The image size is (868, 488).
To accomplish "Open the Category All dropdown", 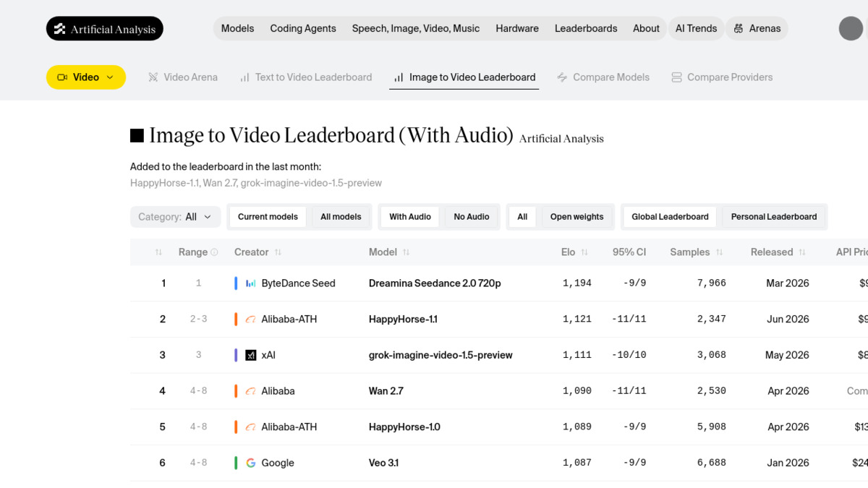I will point(175,217).
